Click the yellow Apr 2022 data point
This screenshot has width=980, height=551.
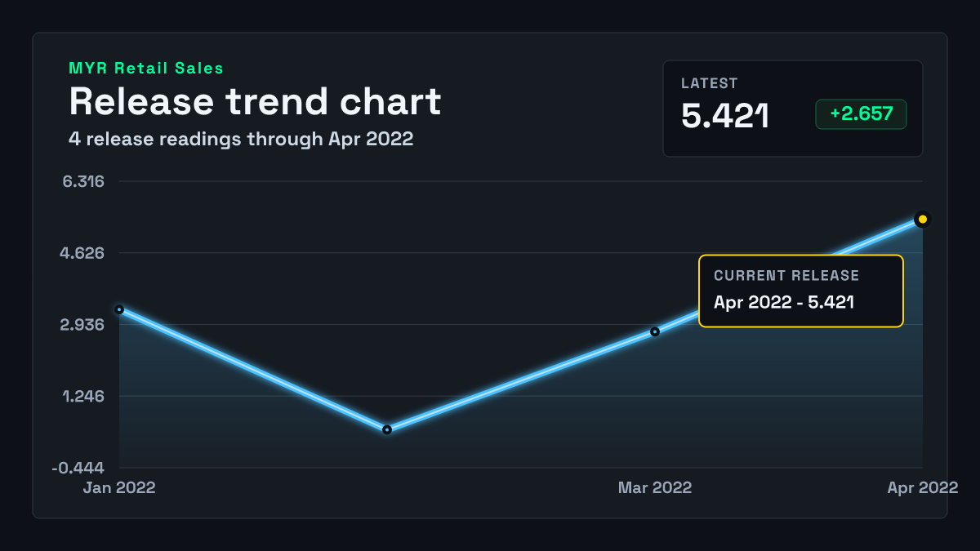tap(923, 219)
